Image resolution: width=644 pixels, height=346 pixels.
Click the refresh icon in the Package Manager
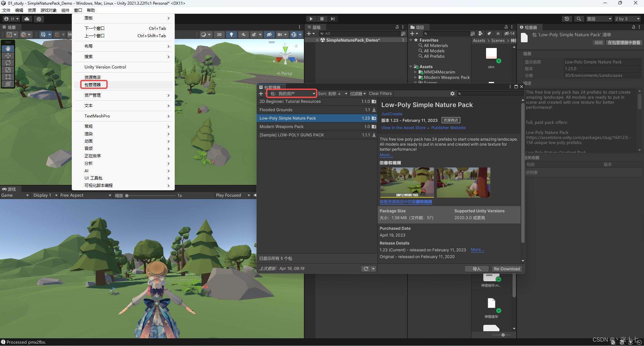[x=366, y=268]
